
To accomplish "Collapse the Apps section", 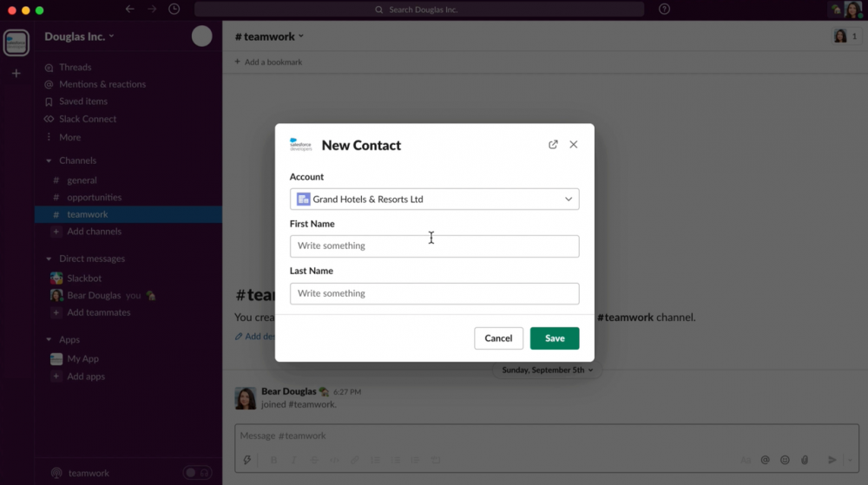I will [49, 339].
